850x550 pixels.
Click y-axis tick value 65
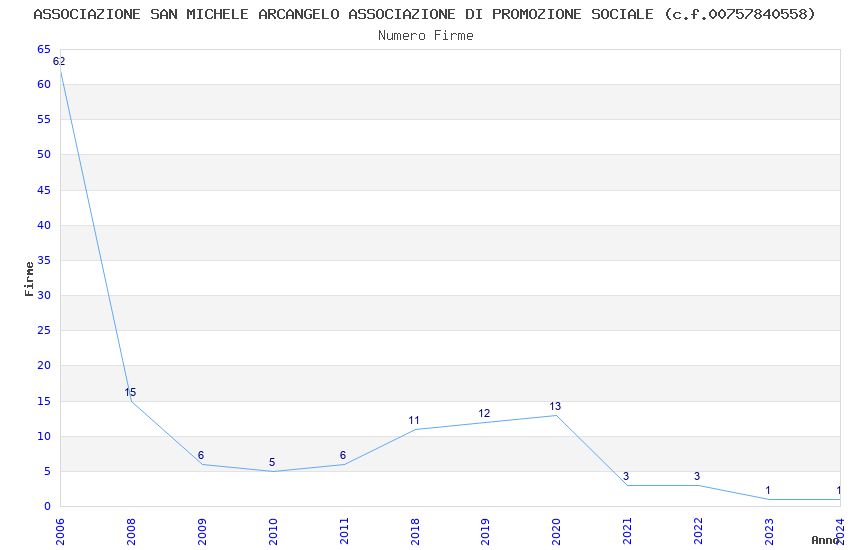pos(44,49)
